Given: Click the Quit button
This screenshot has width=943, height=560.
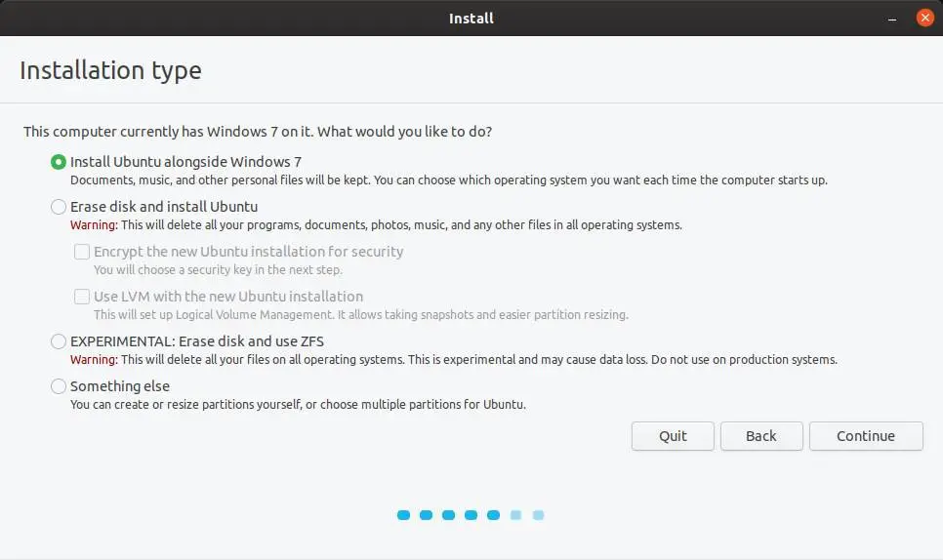Looking at the screenshot, I should [673, 436].
